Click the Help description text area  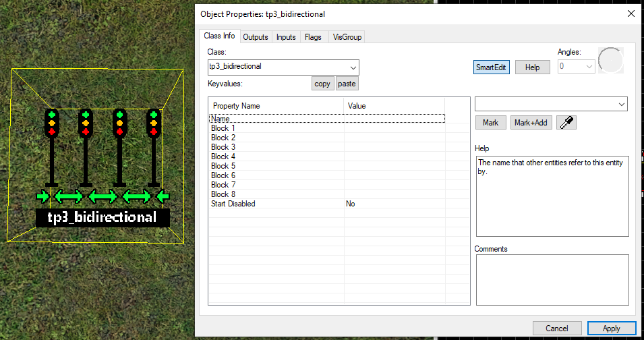(x=552, y=196)
